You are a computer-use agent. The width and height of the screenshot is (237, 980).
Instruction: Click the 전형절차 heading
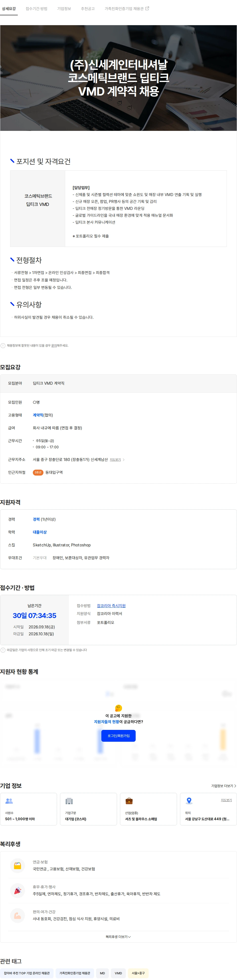pyautogui.click(x=29, y=260)
